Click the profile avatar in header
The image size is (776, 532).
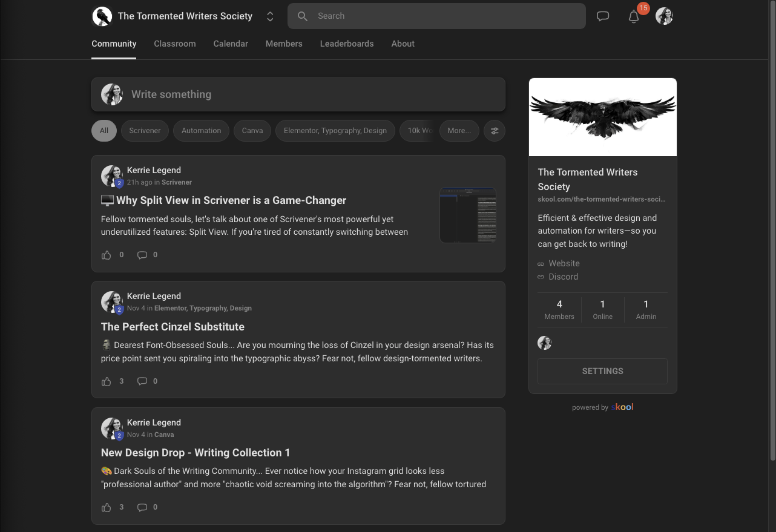pos(664,16)
